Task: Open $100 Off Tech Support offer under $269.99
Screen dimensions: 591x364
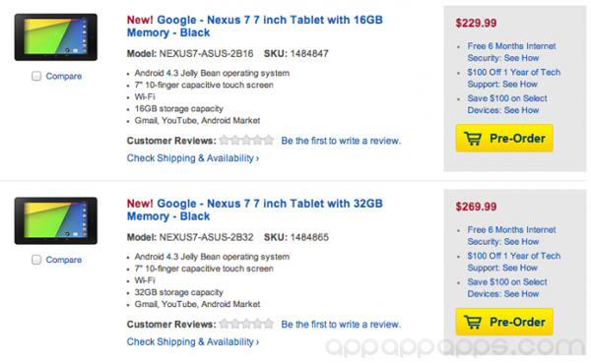Action: point(514,262)
